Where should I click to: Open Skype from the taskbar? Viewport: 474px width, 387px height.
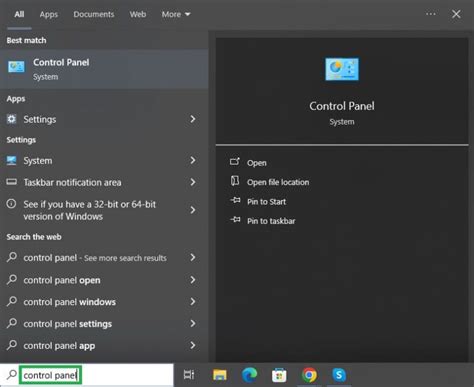(339, 375)
